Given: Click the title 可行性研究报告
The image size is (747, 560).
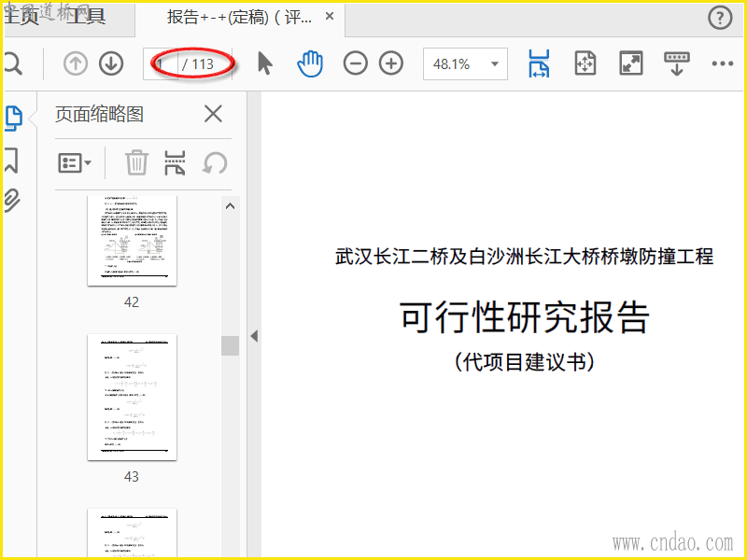Looking at the screenshot, I should [x=525, y=317].
